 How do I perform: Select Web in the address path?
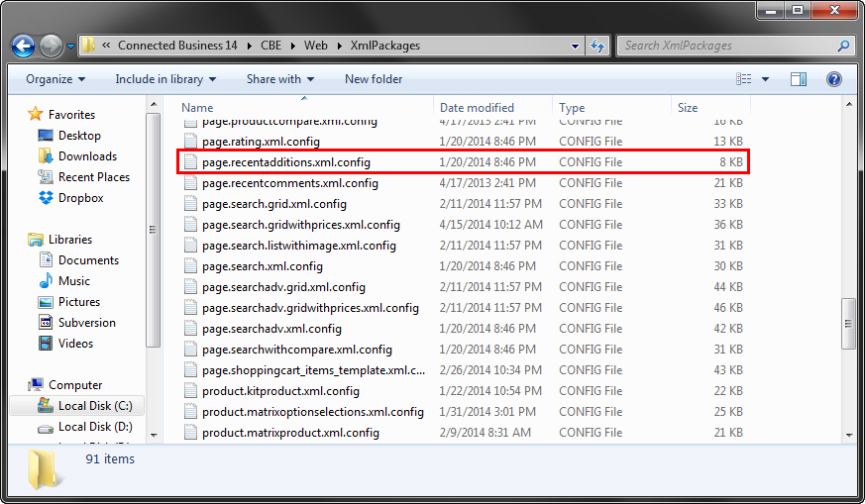click(x=315, y=46)
